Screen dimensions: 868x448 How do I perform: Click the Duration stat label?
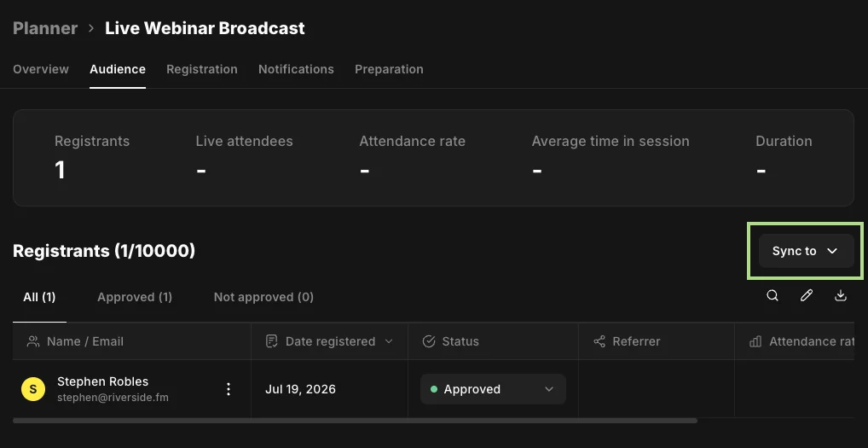[x=784, y=141]
